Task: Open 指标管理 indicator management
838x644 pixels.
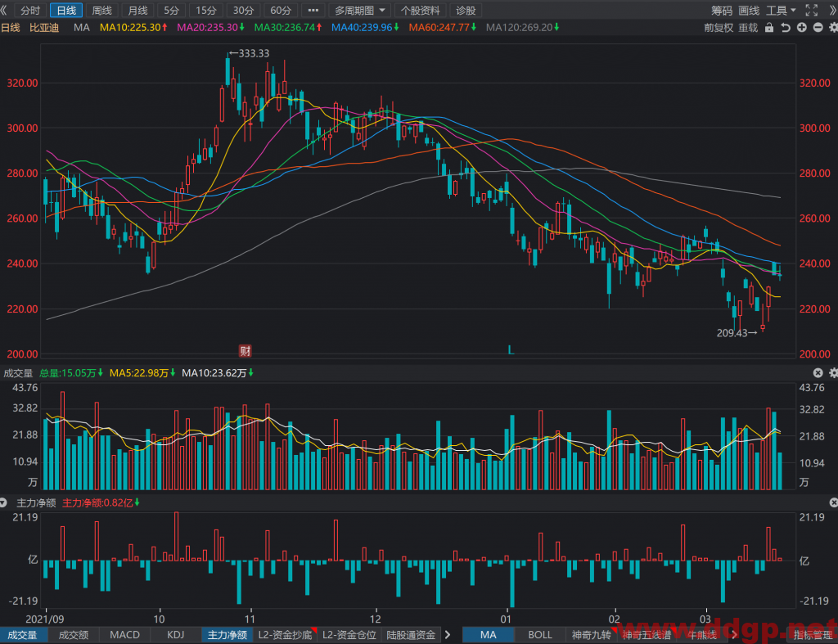Action: pos(813,634)
